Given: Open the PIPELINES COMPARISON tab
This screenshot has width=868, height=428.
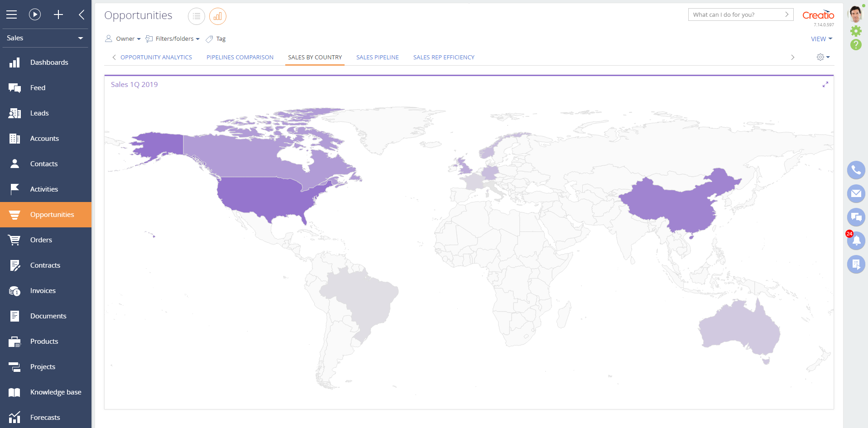Looking at the screenshot, I should point(240,57).
